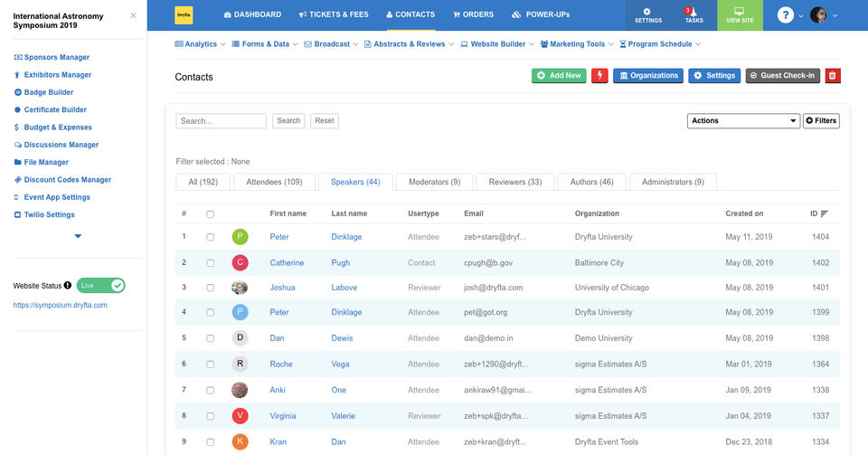Open the Tasks notification icon

pyautogui.click(x=693, y=14)
